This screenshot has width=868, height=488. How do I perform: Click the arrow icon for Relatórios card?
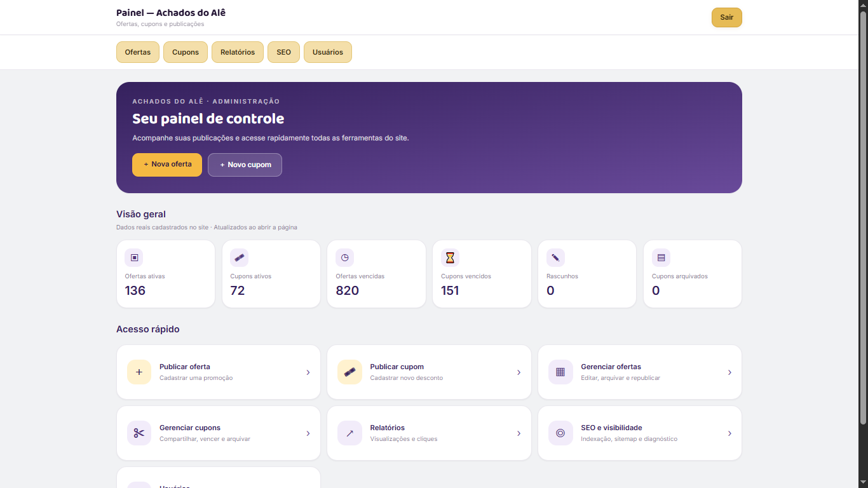coord(349,433)
